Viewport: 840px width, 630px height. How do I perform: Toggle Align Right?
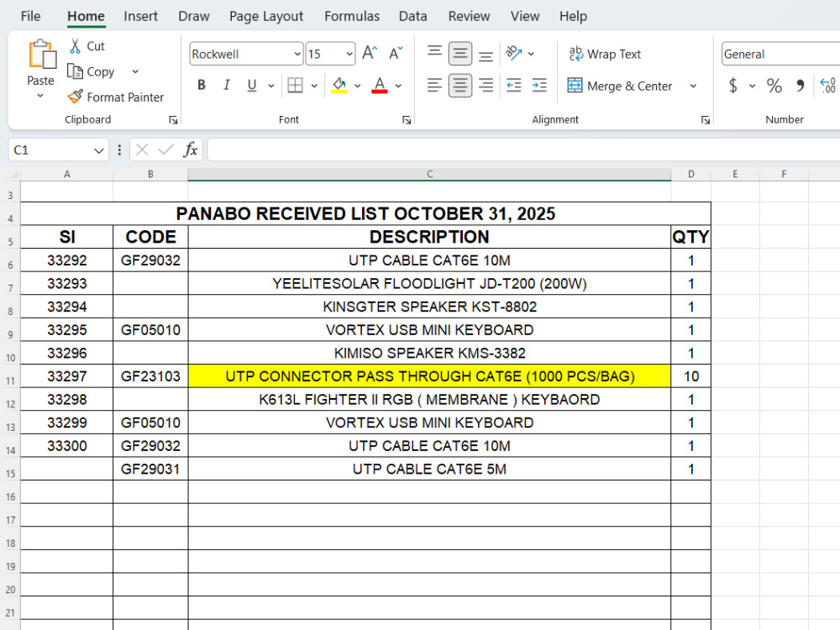click(x=486, y=85)
